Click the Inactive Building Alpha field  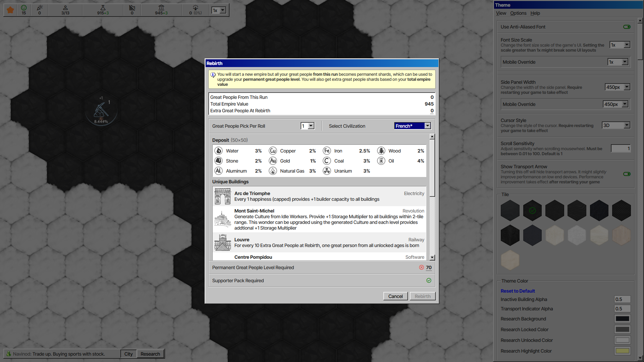[x=622, y=299]
